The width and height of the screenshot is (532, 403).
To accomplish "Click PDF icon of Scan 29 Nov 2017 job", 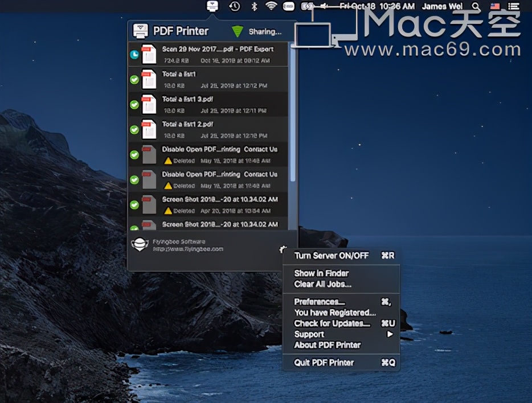I will (149, 54).
